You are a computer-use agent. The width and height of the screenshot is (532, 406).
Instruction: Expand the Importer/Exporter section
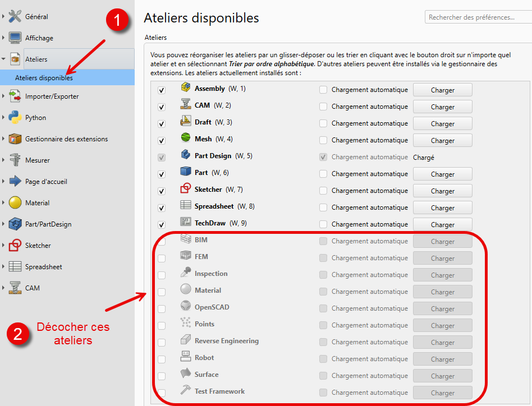[x=3, y=96]
